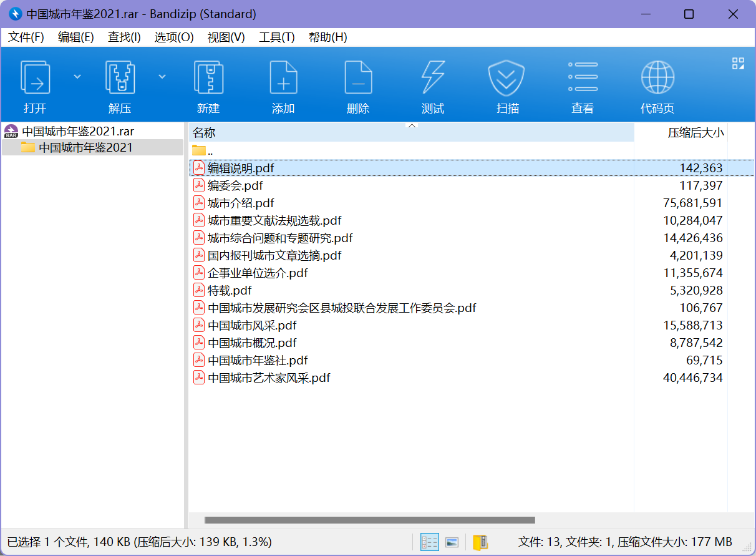Select the file 中国城市风采.pdf
756x556 pixels.
(x=252, y=325)
